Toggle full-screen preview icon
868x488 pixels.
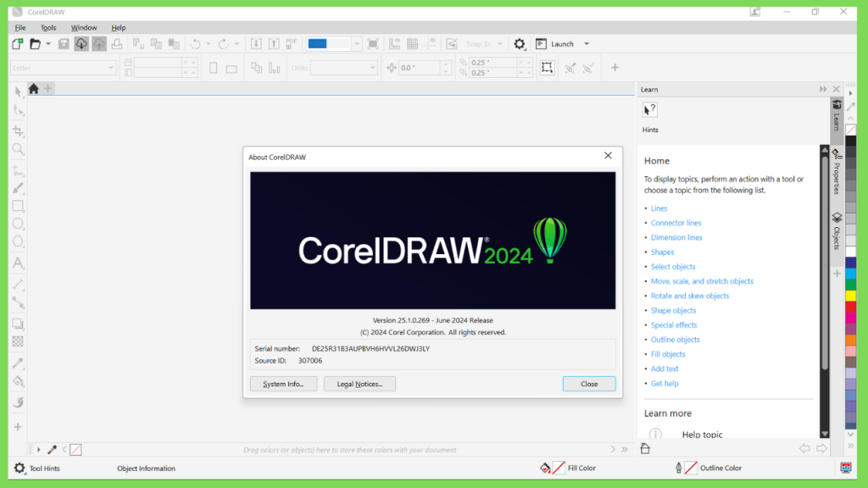pos(373,44)
